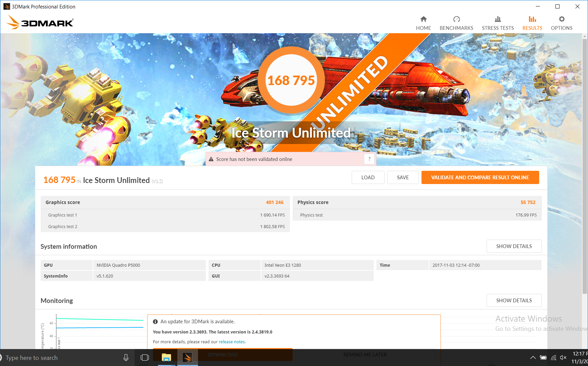The image size is (588, 366).
Task: Show details for Monitoring
Action: click(514, 300)
